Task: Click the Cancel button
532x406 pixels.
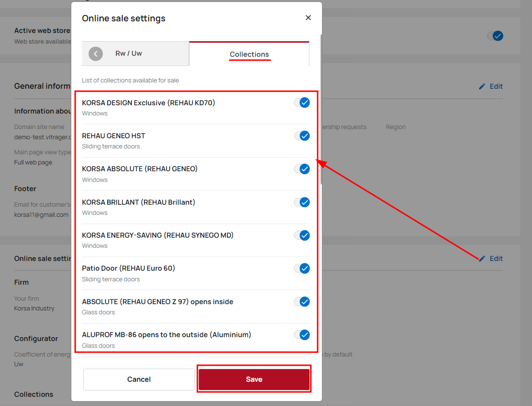Action: coord(139,379)
